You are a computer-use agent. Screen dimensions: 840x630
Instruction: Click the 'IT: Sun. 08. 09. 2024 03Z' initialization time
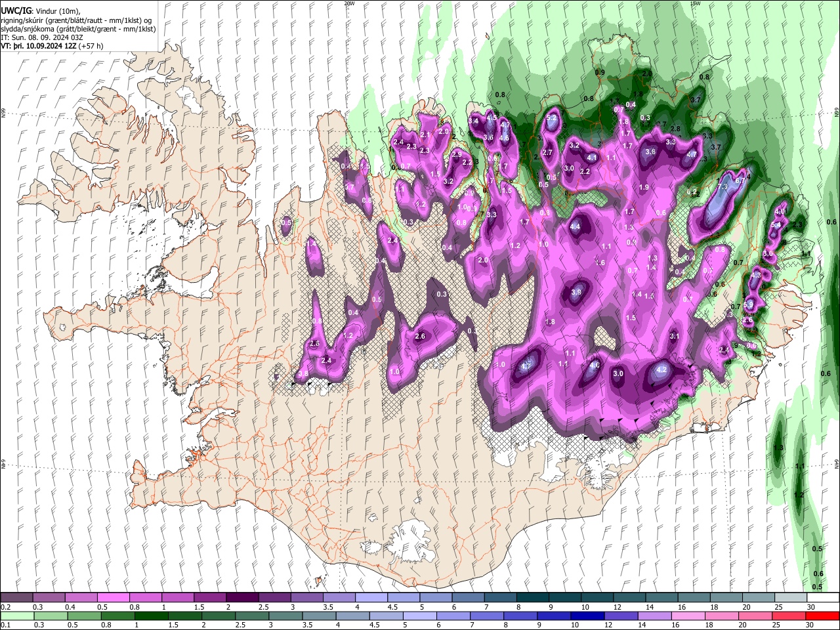click(42, 38)
